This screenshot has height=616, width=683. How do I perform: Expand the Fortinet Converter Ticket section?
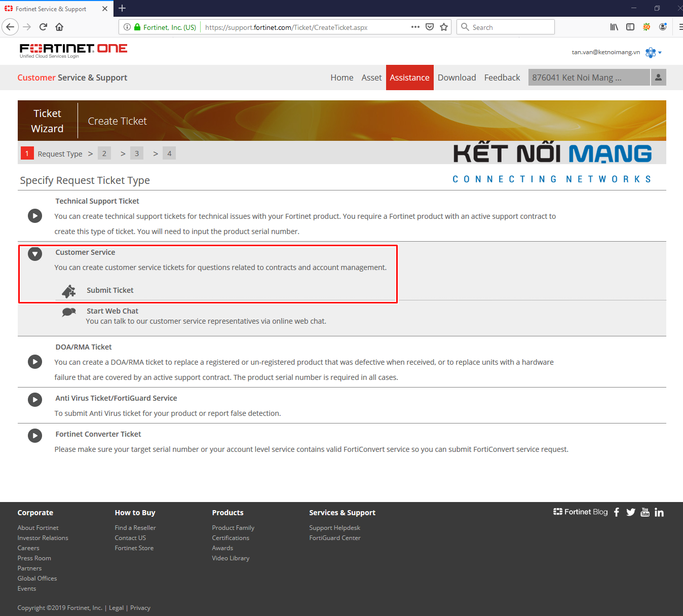(x=35, y=436)
